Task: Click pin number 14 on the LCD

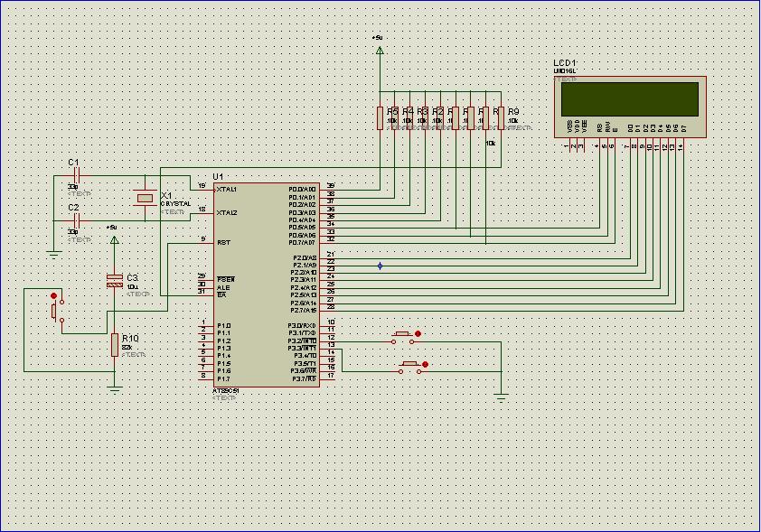Action: click(681, 146)
